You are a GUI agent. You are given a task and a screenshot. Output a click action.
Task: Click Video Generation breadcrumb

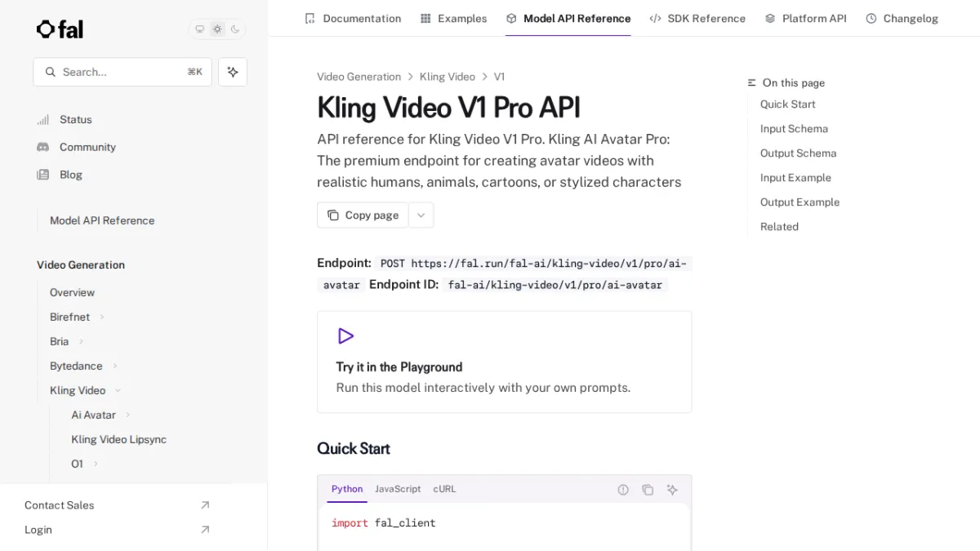(359, 77)
